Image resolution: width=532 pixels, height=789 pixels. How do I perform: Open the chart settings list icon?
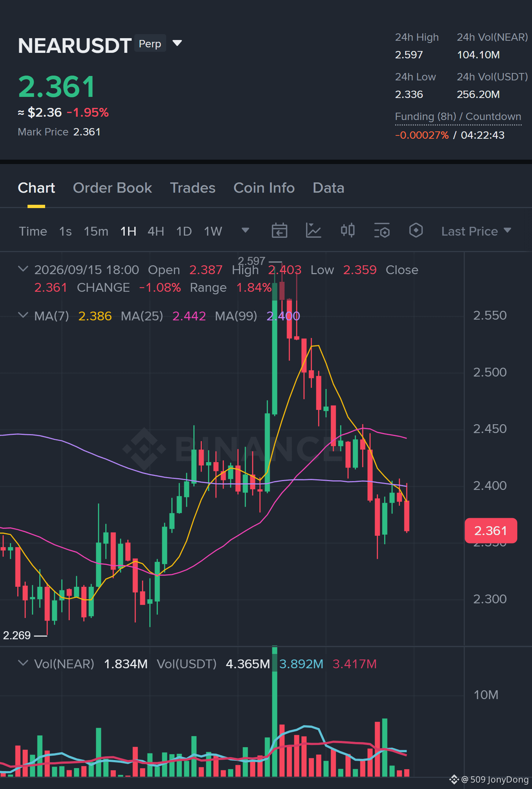382,230
